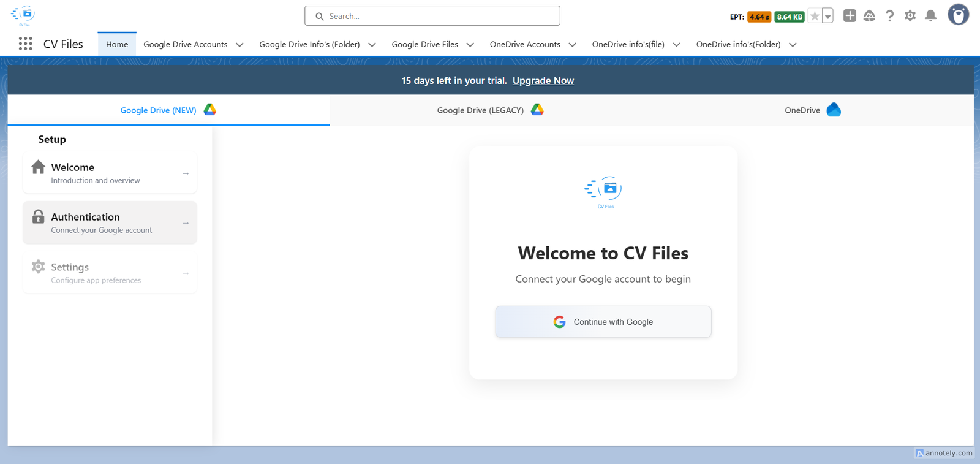Screen dimensions: 980x464
Task: Open the Google Drive Accounts tab
Action: (x=186, y=44)
